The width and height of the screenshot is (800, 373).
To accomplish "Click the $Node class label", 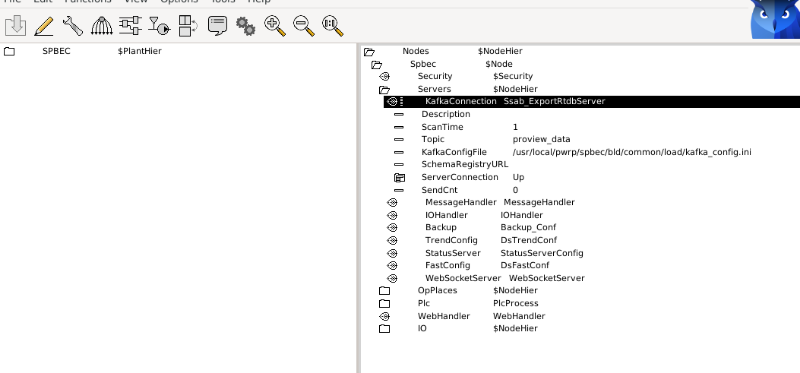I will (499, 64).
